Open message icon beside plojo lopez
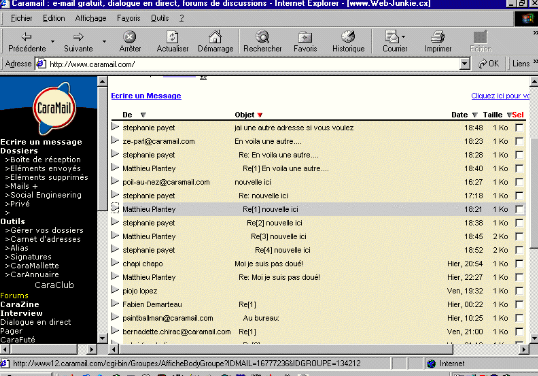The image size is (538, 376). click(115, 290)
